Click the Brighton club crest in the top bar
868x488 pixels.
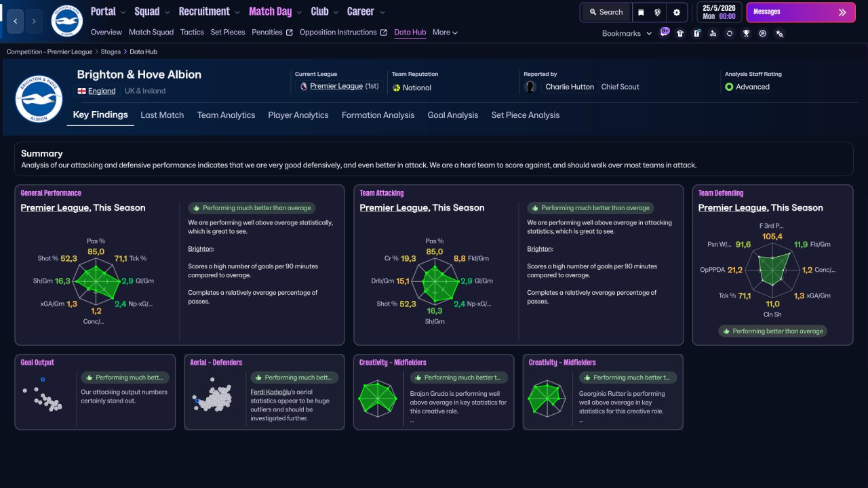(66, 21)
